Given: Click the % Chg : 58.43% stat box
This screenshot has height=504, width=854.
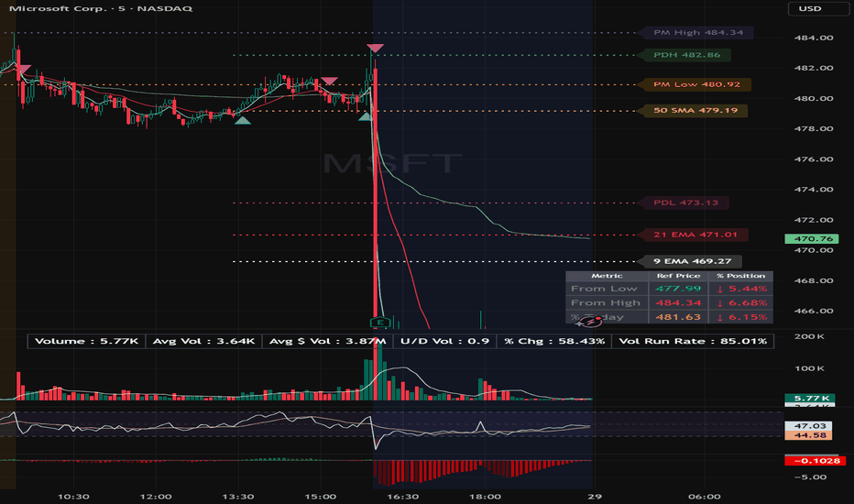Looking at the screenshot, I should (553, 342).
